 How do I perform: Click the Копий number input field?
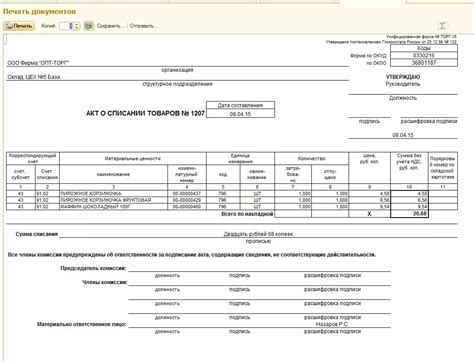[x=66, y=26]
